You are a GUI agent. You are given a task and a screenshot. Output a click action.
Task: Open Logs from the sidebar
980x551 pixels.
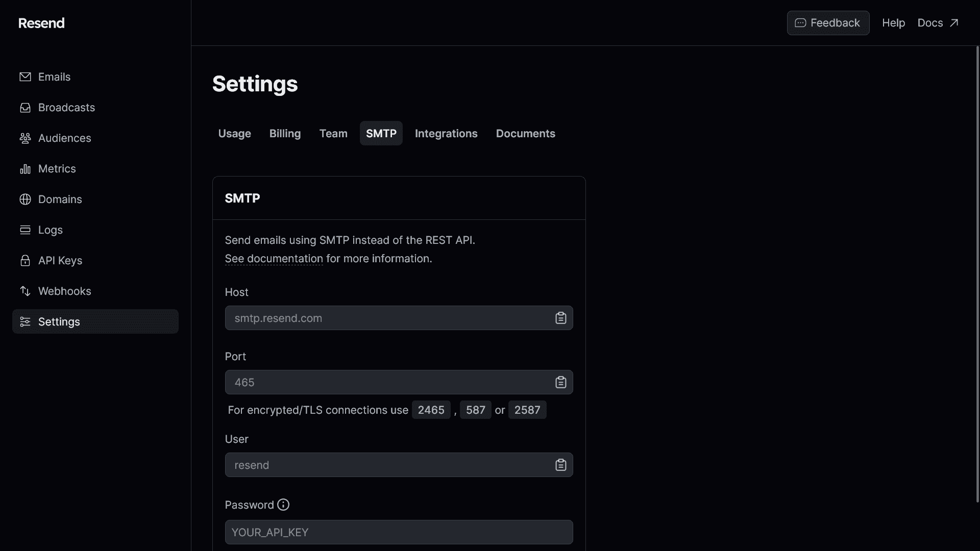(95, 230)
